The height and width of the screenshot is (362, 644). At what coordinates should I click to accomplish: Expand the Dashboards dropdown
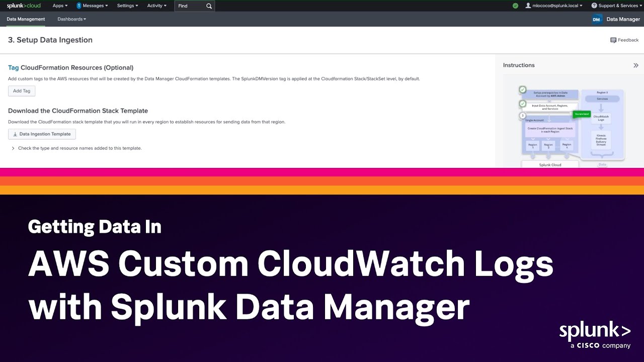point(72,19)
